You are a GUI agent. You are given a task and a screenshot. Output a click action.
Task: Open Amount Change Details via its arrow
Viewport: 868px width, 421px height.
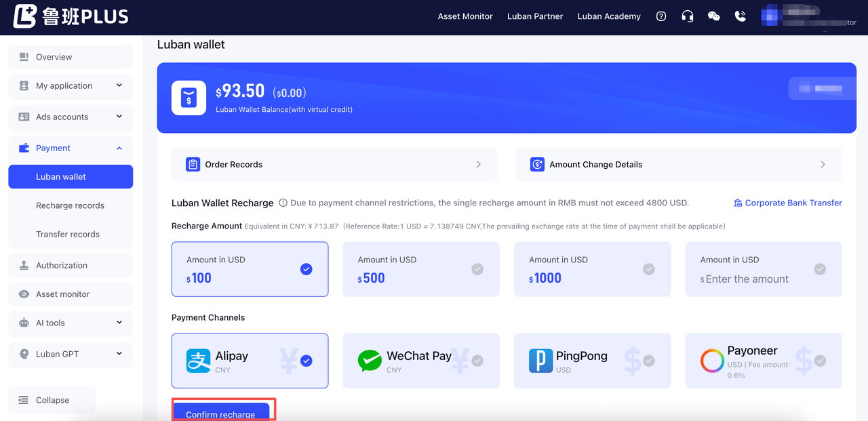[x=823, y=164]
